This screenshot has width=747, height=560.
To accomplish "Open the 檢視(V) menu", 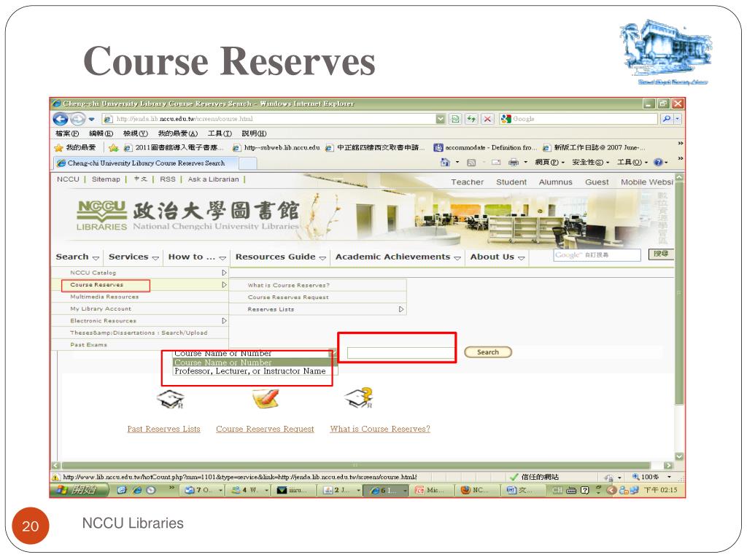I will point(135,133).
